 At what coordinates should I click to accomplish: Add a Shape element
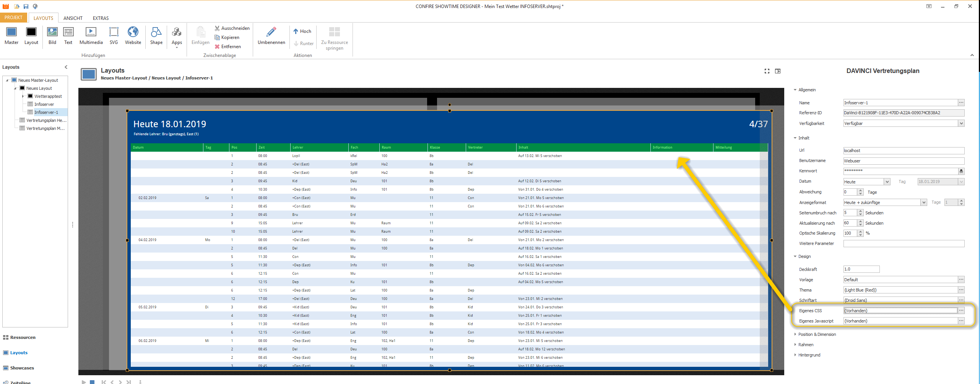156,36
